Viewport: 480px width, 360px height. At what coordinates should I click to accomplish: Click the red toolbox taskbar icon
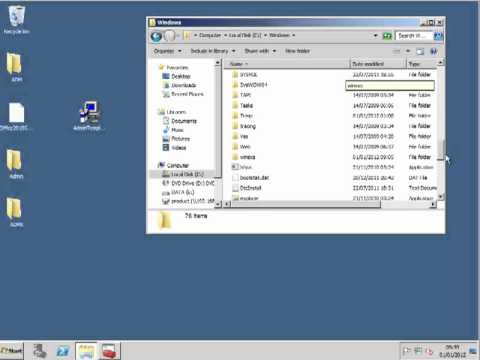(109, 351)
